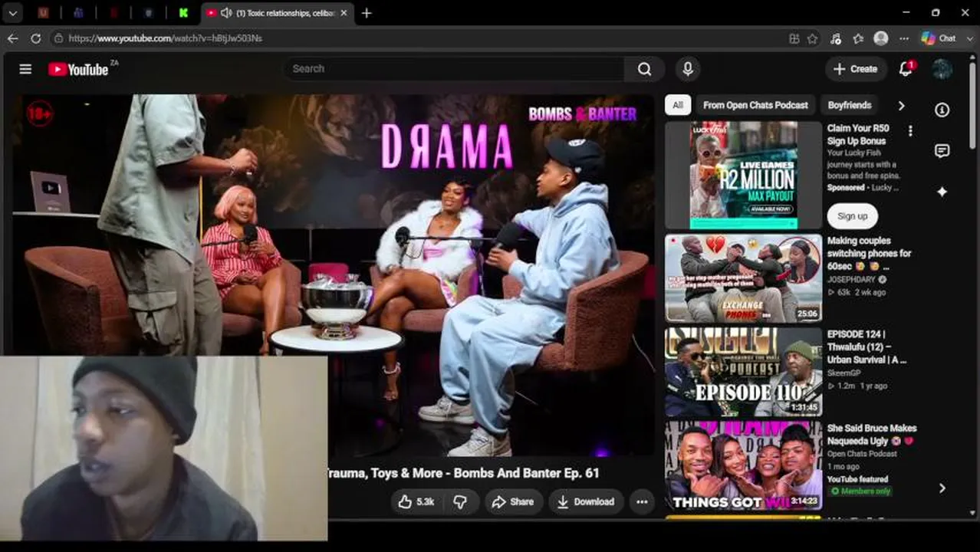Click the Share button
The height and width of the screenshot is (552, 980).
(x=513, y=501)
